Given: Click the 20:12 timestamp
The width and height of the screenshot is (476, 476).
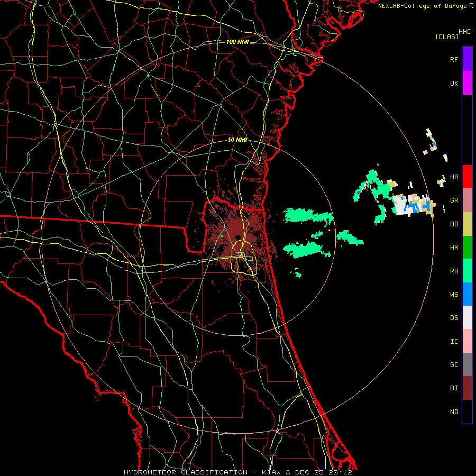Looking at the screenshot, I should pos(340,472).
